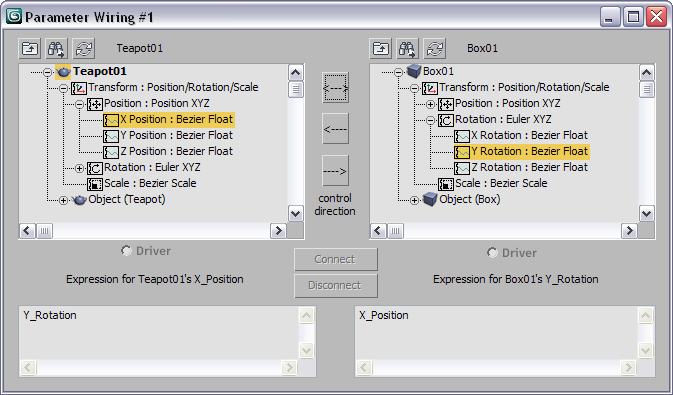The width and height of the screenshot is (673, 395).
Task: Click the Connect button
Action: pyautogui.click(x=336, y=259)
